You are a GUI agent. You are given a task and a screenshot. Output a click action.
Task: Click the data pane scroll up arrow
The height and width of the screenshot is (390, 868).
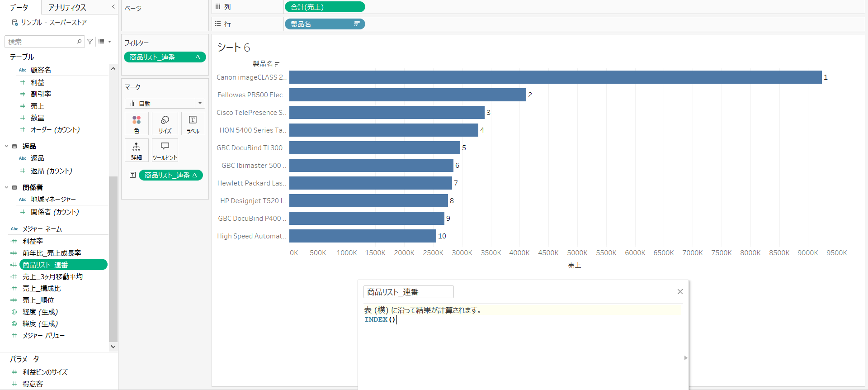pos(113,69)
